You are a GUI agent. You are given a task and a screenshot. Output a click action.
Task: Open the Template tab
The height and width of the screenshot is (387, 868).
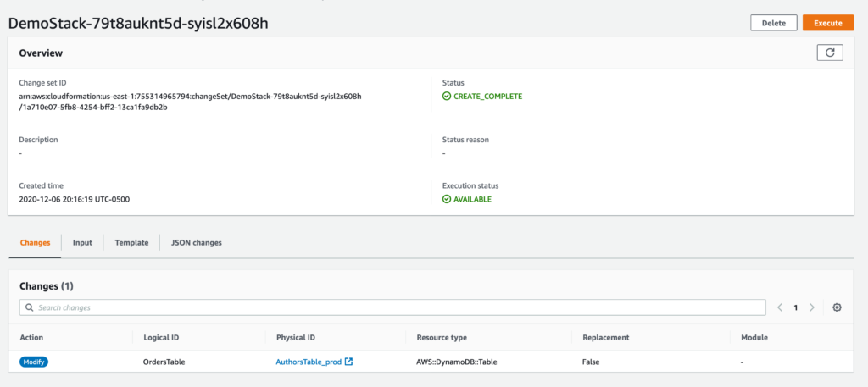131,242
